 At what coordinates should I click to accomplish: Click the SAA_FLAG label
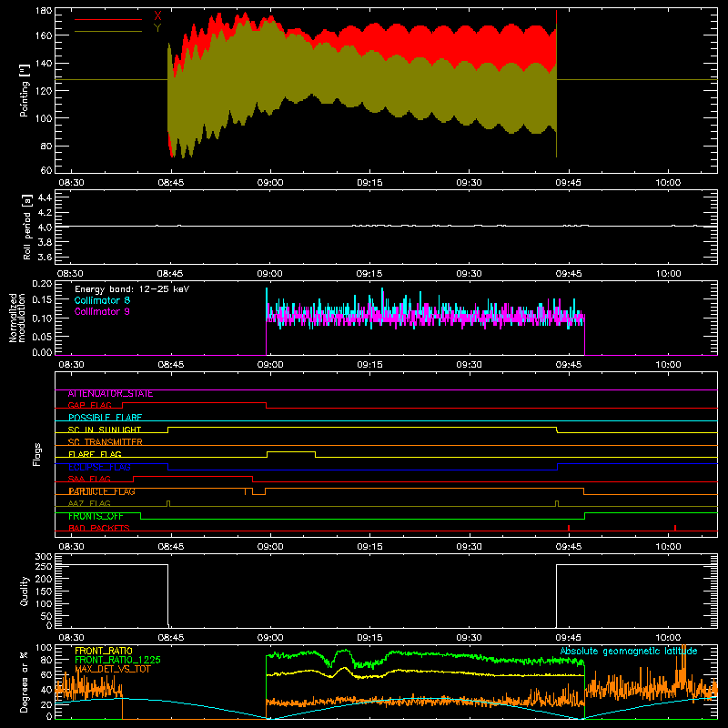pyautogui.click(x=89, y=479)
